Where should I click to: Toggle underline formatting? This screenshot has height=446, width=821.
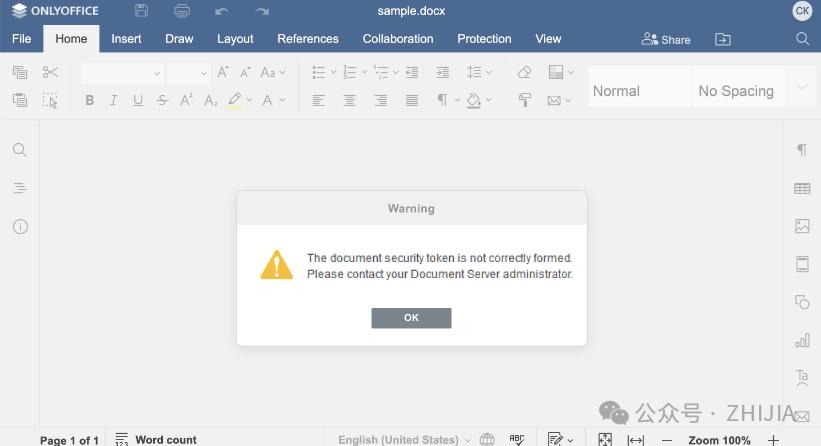click(138, 100)
